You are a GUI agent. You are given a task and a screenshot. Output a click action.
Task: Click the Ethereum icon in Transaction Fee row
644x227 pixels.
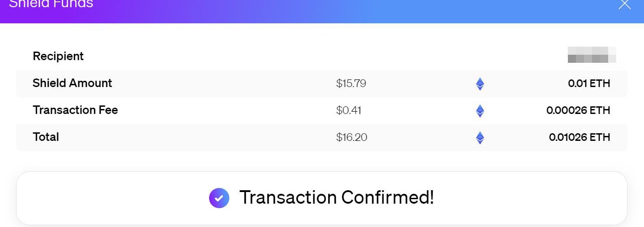pos(480,111)
